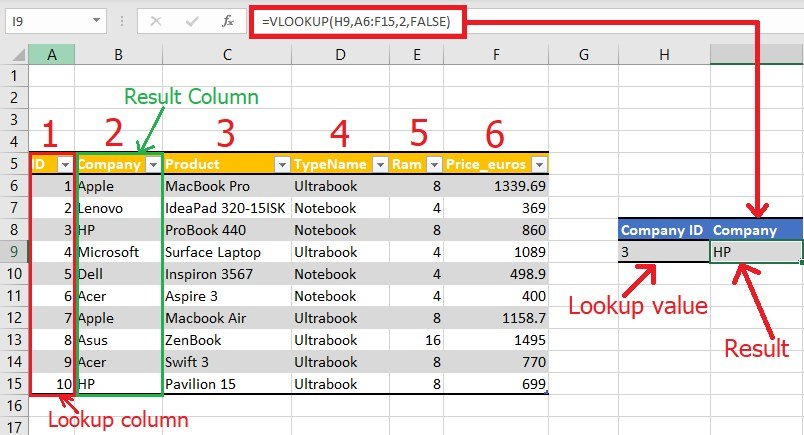Viewport: 804px width, 435px height.
Task: Click the 'Notebook' cell in row 7
Action: click(340, 208)
